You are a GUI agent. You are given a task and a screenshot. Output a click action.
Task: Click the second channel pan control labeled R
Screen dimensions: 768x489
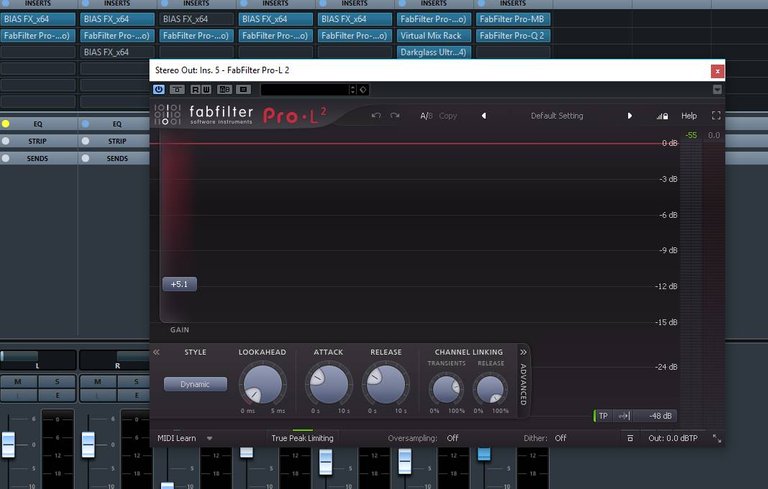pos(115,360)
